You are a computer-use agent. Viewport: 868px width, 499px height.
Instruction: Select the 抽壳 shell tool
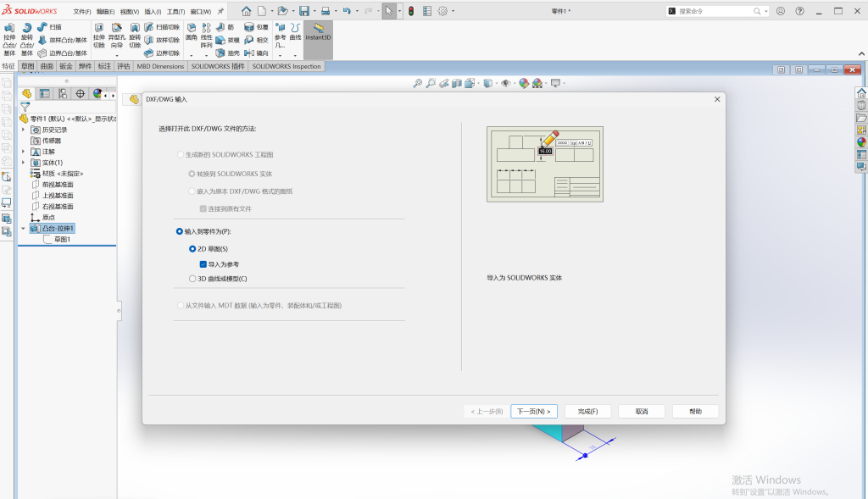(227, 53)
